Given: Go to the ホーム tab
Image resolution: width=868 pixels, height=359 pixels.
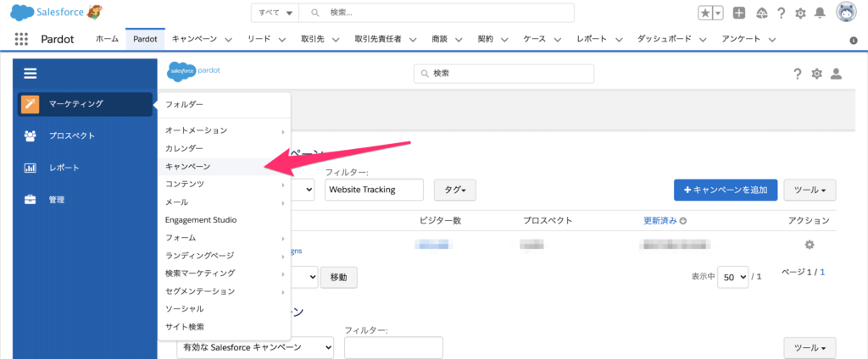Looking at the screenshot, I should tap(107, 39).
